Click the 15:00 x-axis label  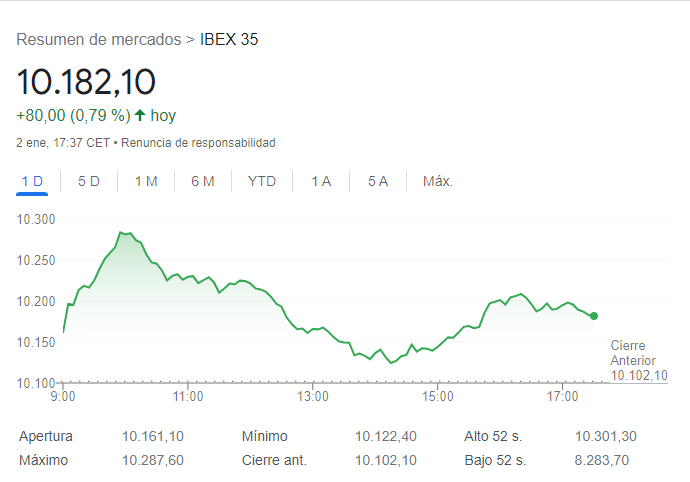tap(438, 397)
